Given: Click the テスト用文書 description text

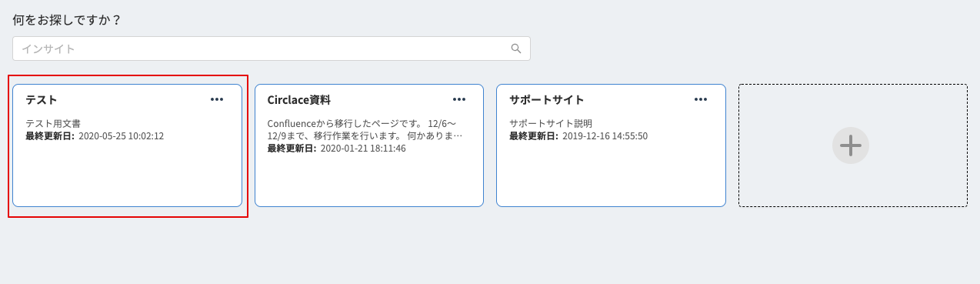Looking at the screenshot, I should coord(53,123).
